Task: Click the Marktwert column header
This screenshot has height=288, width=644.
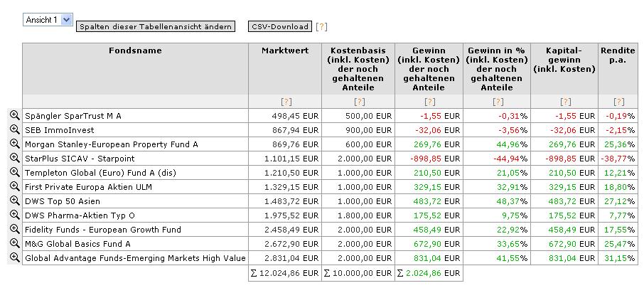Action: pyautogui.click(x=285, y=50)
